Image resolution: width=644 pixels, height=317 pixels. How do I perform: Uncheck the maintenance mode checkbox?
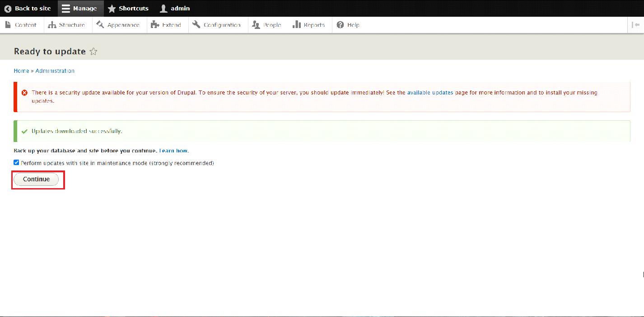tap(16, 163)
